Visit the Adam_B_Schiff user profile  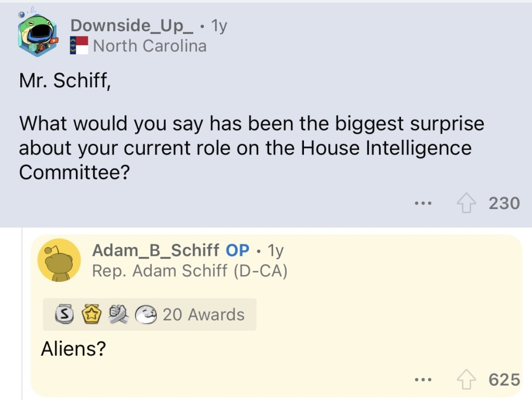[155, 250]
